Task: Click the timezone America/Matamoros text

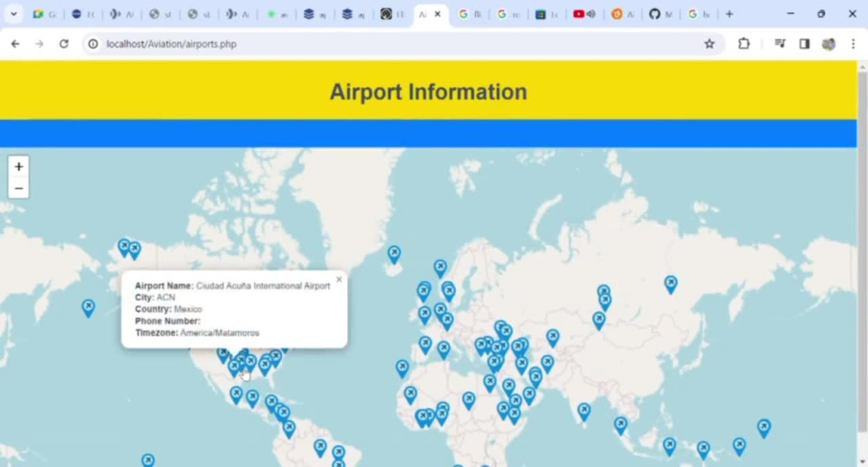Action: pos(220,332)
